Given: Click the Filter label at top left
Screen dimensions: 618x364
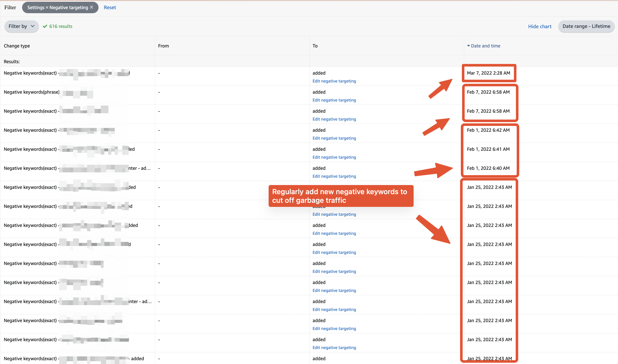Looking at the screenshot, I should 10,7.
